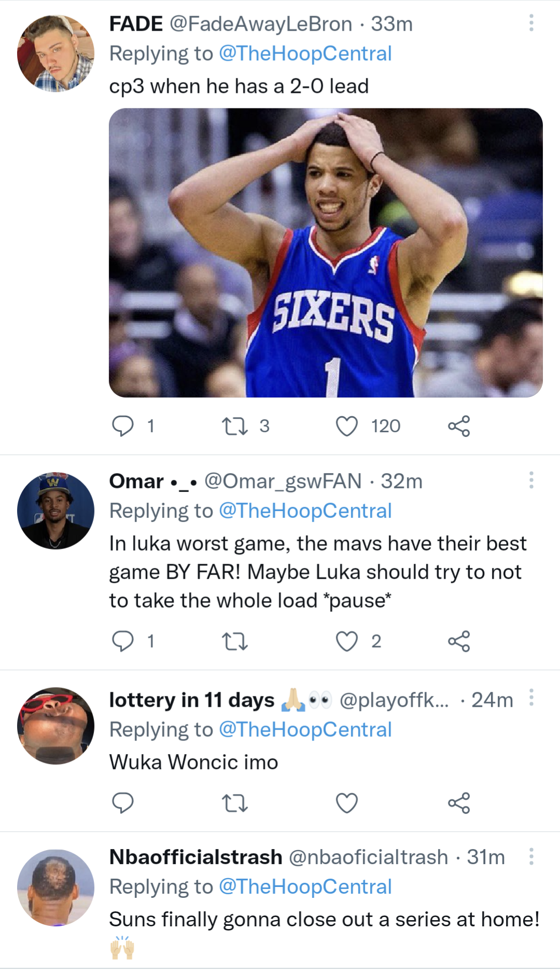Retweet Omar's Luka worst game tweet
This screenshot has width=560, height=971.
(235, 641)
